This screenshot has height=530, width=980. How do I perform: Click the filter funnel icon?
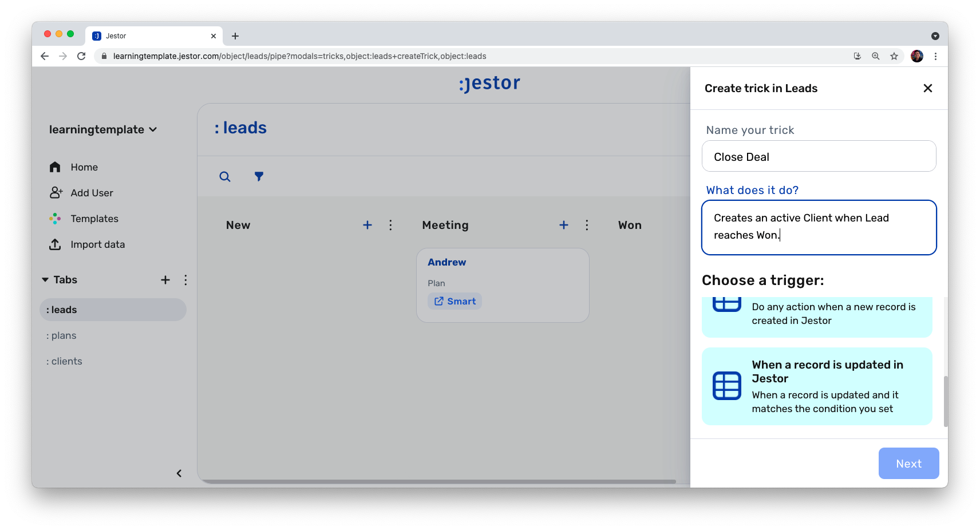pos(259,176)
